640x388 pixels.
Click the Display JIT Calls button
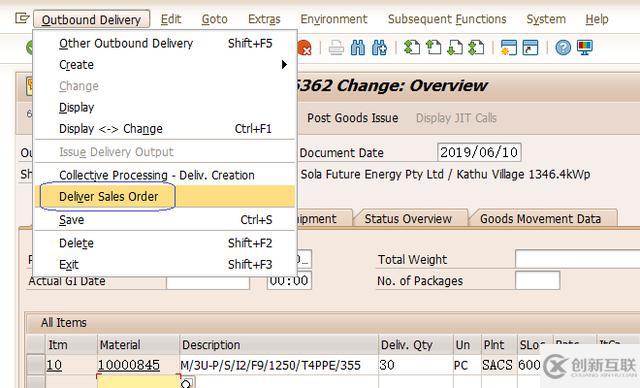(456, 118)
